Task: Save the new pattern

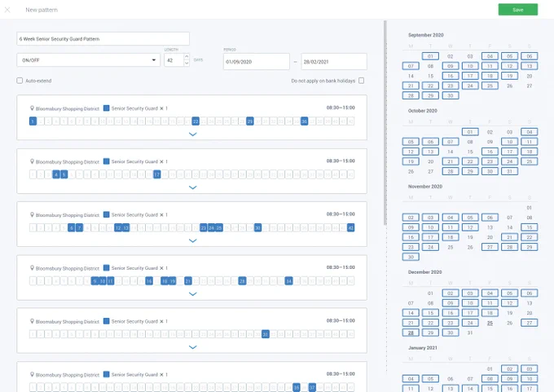Action: (x=518, y=10)
